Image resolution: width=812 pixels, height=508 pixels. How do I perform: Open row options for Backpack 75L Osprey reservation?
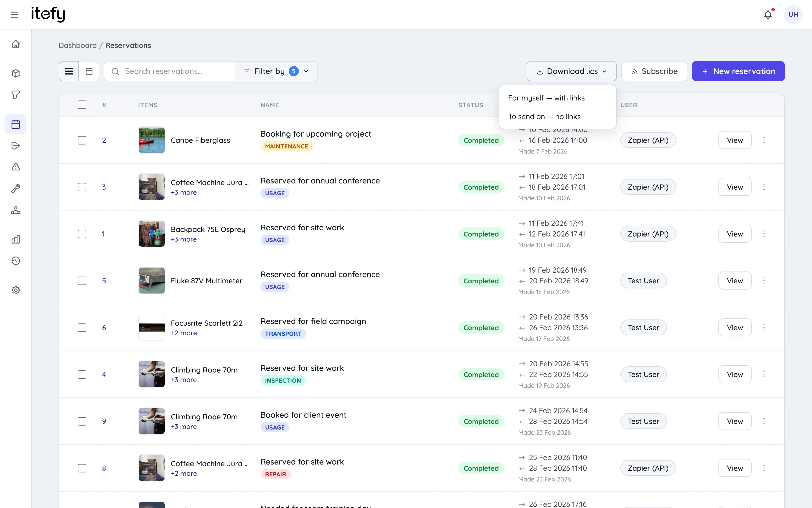764,234
